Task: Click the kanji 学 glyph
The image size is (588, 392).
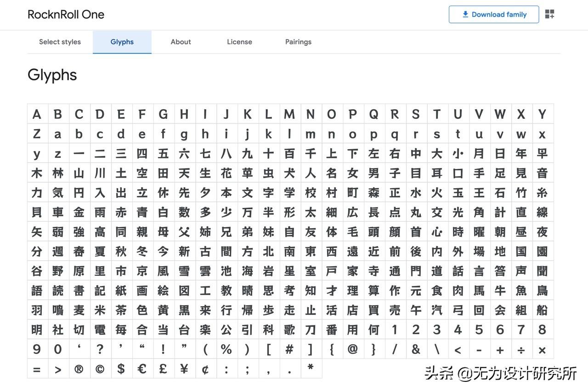Action: [289, 193]
